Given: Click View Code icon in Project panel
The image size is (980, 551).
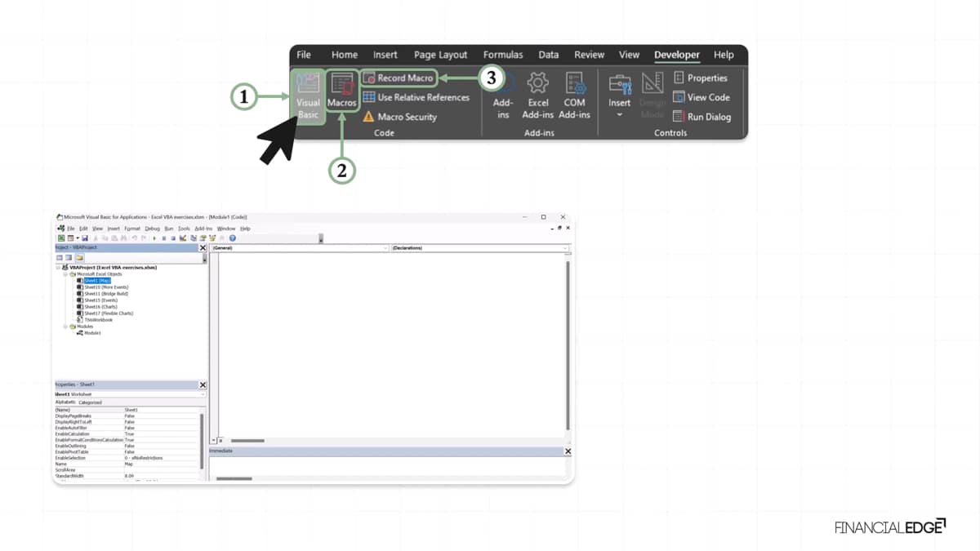Looking at the screenshot, I should (60, 257).
